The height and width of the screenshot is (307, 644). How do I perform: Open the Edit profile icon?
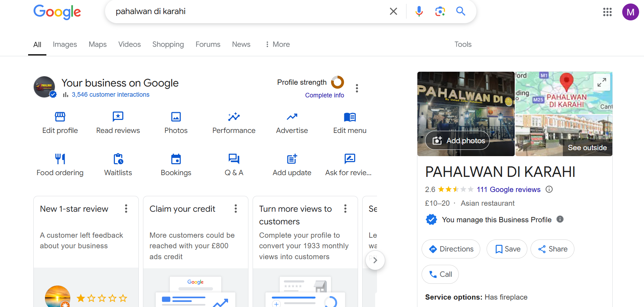coord(60,117)
